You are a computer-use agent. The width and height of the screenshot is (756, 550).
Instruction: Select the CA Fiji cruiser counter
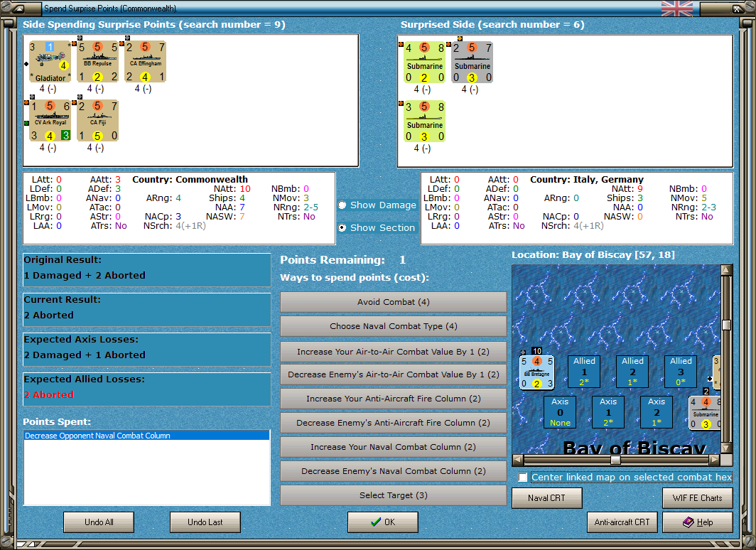click(x=98, y=121)
